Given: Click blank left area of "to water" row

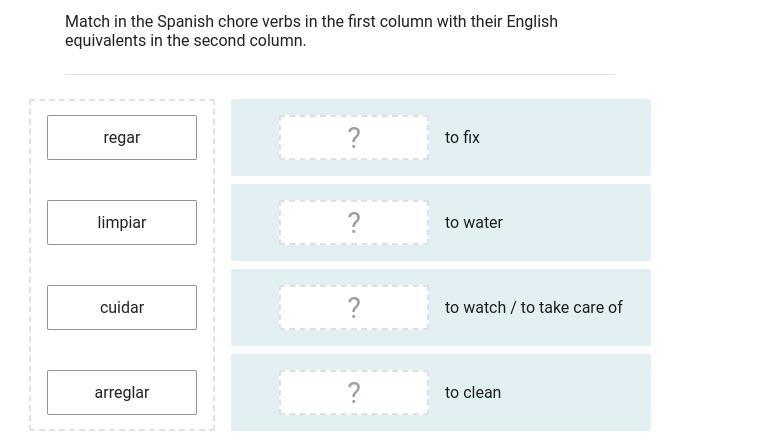Looking at the screenshot, I should click(x=255, y=222).
